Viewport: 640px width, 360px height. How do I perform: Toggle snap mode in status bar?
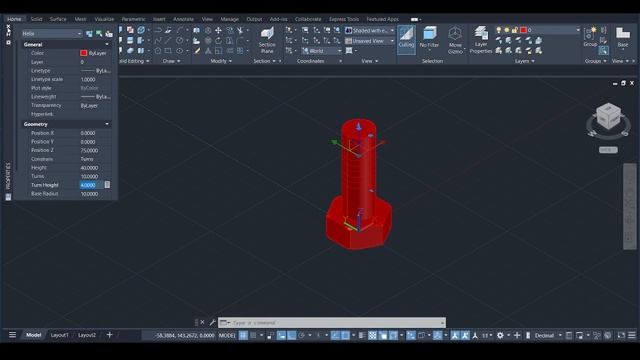(253, 336)
